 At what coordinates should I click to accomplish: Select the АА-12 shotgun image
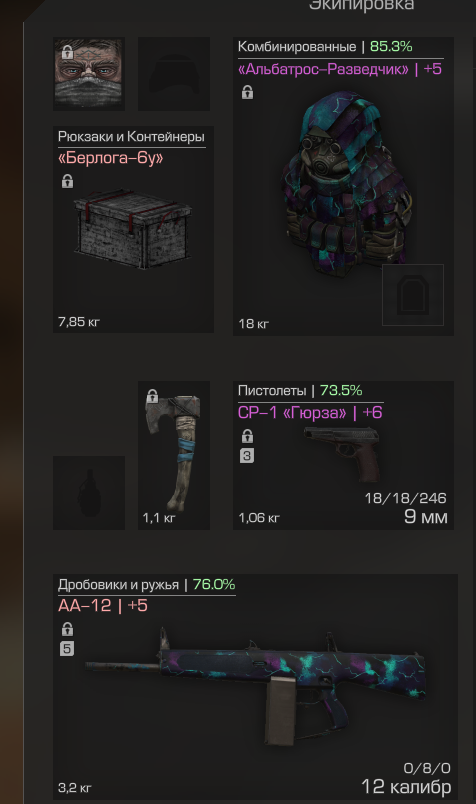(255, 687)
